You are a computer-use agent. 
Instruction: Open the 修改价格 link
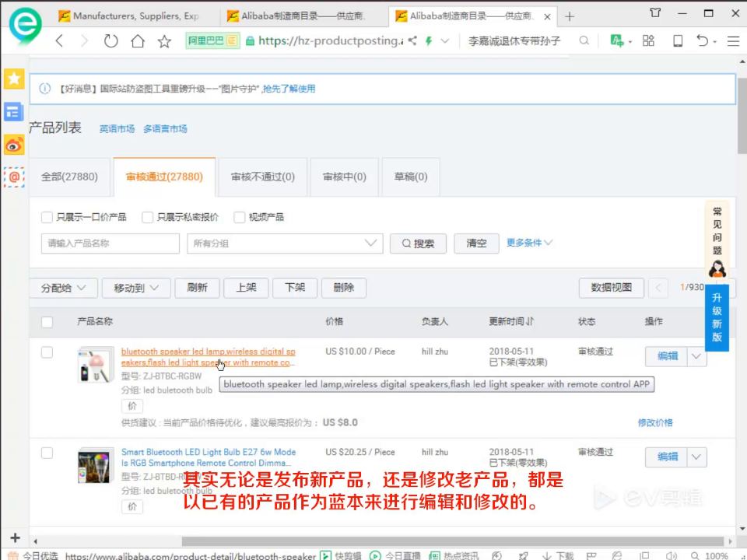coord(655,422)
